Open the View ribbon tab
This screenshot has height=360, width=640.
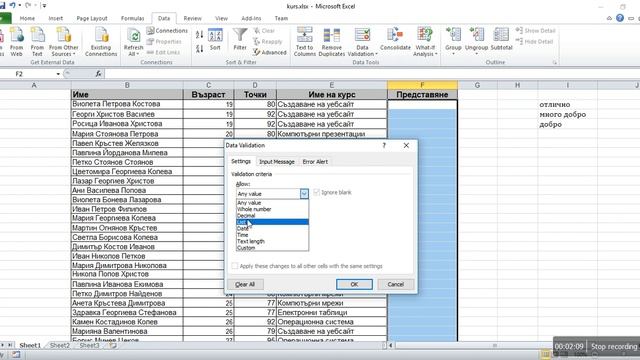[221, 18]
